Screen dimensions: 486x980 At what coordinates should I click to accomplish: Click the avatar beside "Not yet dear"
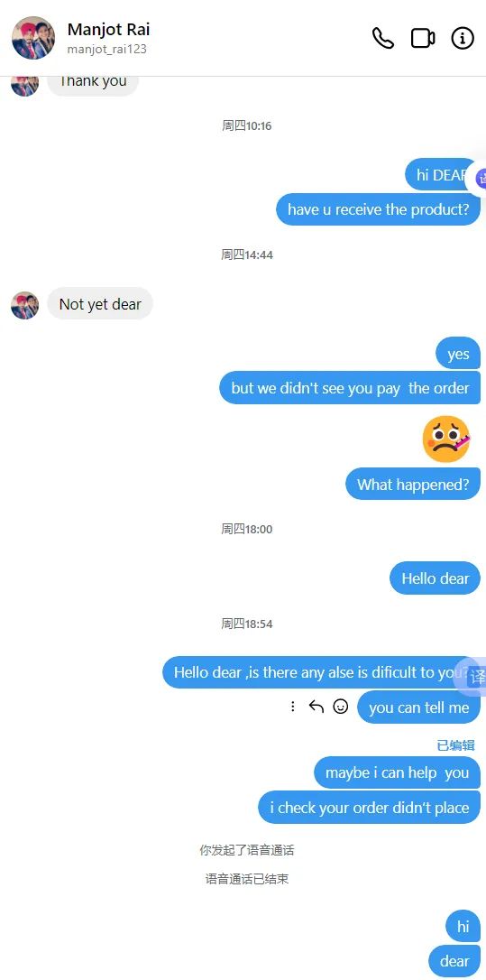click(x=25, y=305)
